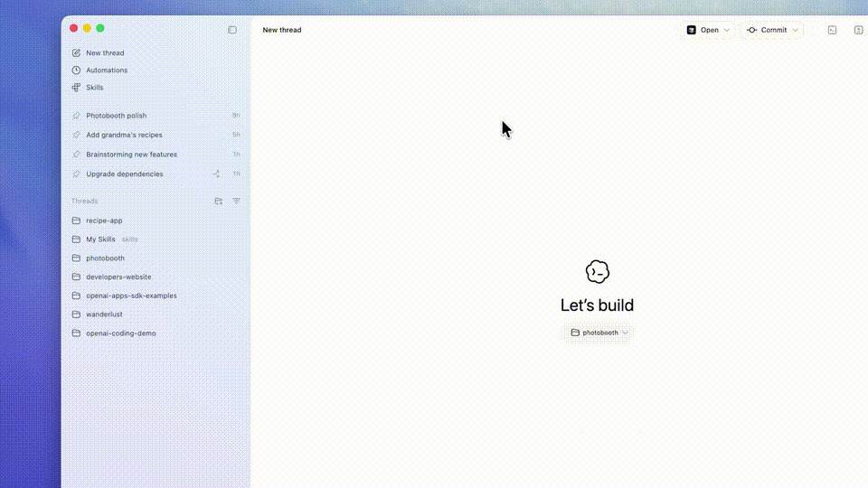Open pinned thread Upgrade dependencies
The image size is (868, 488).
pyautogui.click(x=125, y=174)
